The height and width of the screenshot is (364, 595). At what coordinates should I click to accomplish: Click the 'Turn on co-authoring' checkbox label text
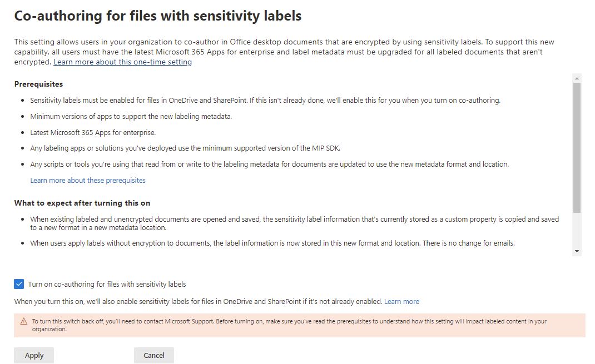click(x=107, y=284)
